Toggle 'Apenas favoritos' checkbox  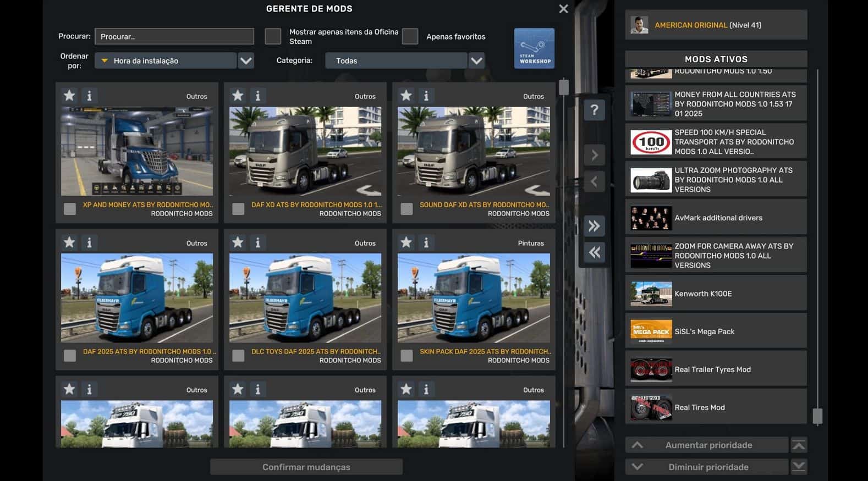click(410, 36)
